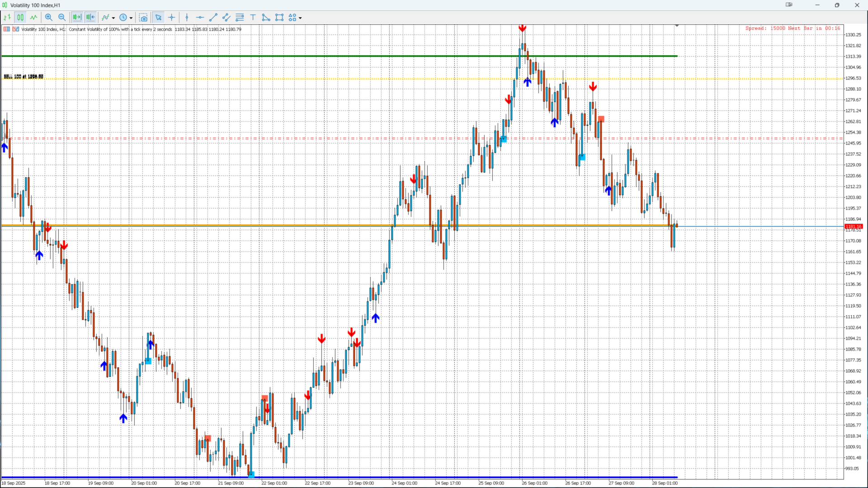Switch to line chart mode
Screen dimensions: 868x488
click(x=34, y=18)
